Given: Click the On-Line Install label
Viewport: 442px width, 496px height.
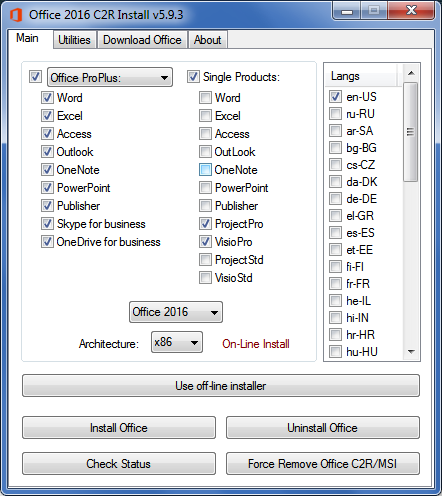Looking at the screenshot, I should click(x=256, y=344).
